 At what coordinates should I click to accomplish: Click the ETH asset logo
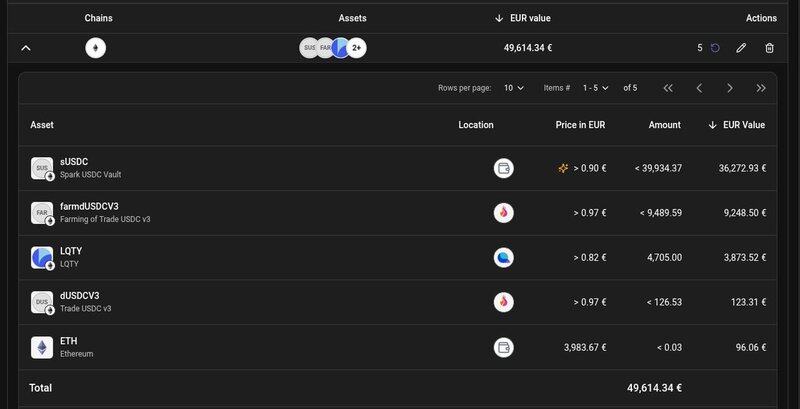click(x=42, y=347)
